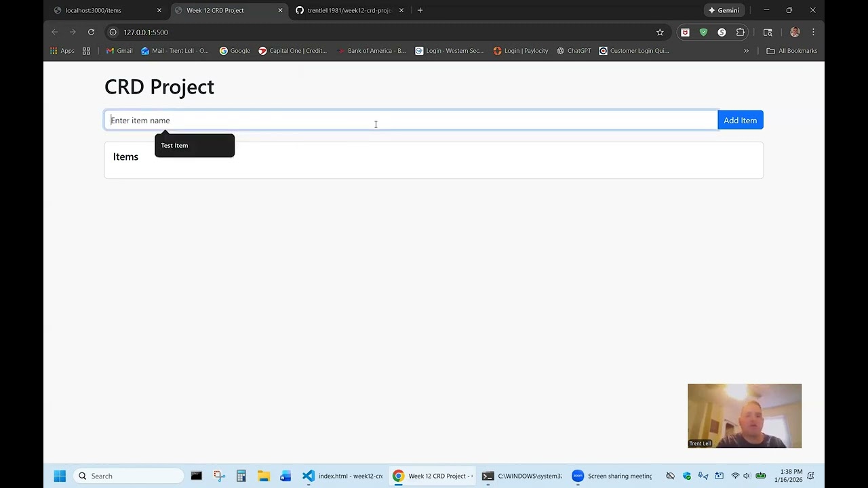Open the Chrome profile avatar
Viewport: 868px width, 488px height.
click(795, 32)
